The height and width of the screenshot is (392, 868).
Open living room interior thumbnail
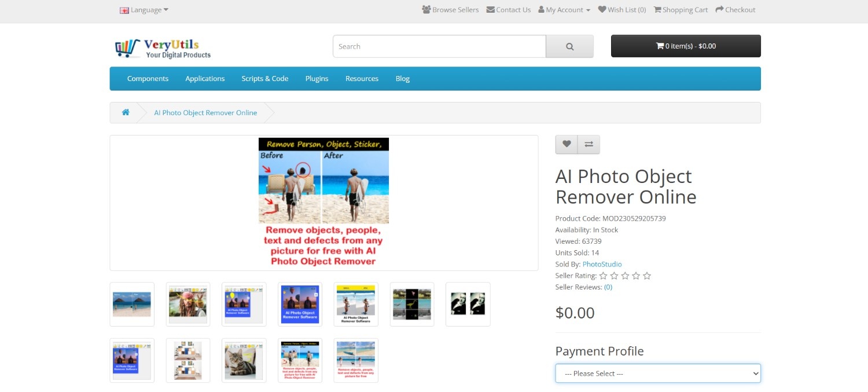click(188, 360)
